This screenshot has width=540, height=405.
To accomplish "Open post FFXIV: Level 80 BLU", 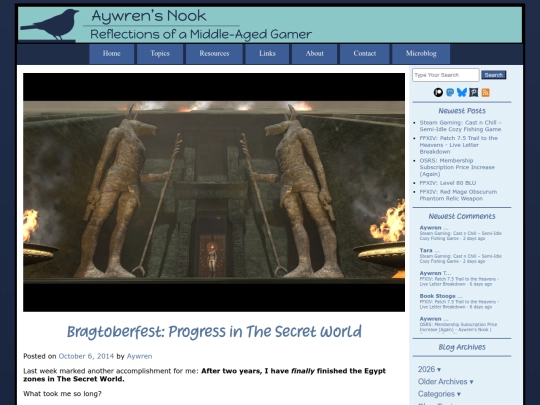I will [x=447, y=183].
